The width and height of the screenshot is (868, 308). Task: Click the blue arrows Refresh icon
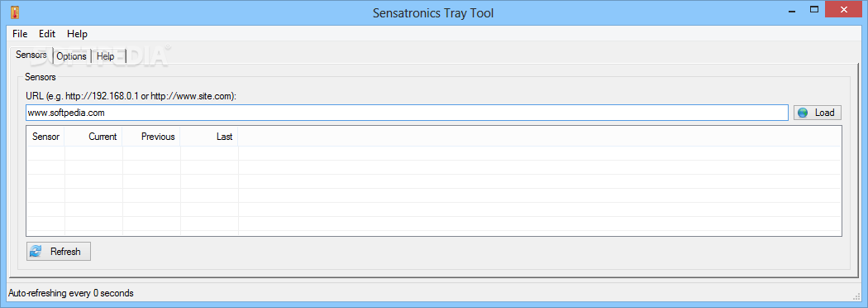(x=36, y=252)
